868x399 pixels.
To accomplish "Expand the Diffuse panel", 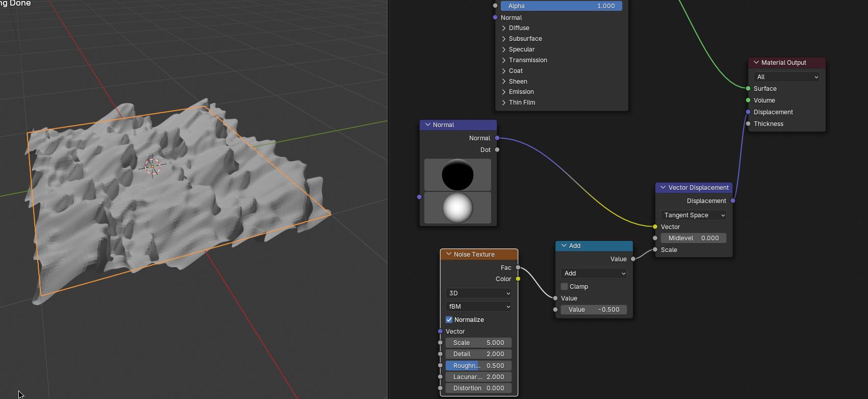I will (x=503, y=28).
